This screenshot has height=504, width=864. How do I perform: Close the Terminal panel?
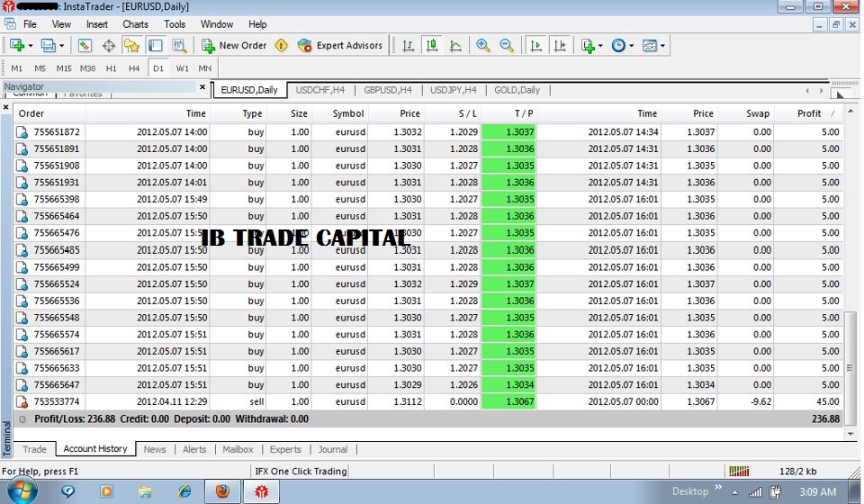[6, 107]
